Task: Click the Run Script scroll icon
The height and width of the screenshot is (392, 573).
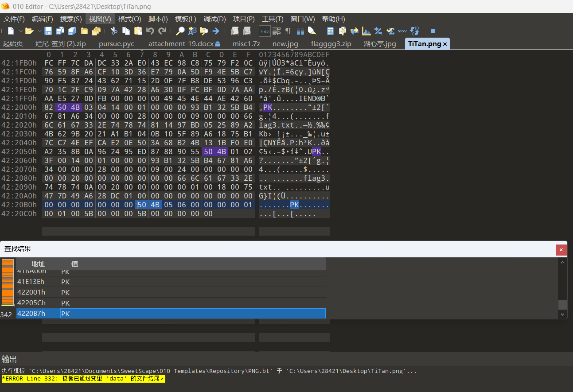Action: click(x=234, y=31)
